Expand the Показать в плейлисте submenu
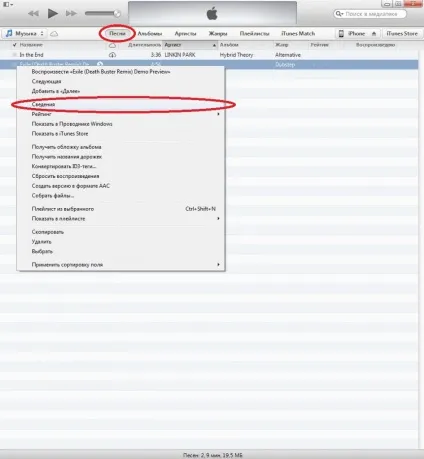The width and height of the screenshot is (424, 459). click(x=121, y=218)
